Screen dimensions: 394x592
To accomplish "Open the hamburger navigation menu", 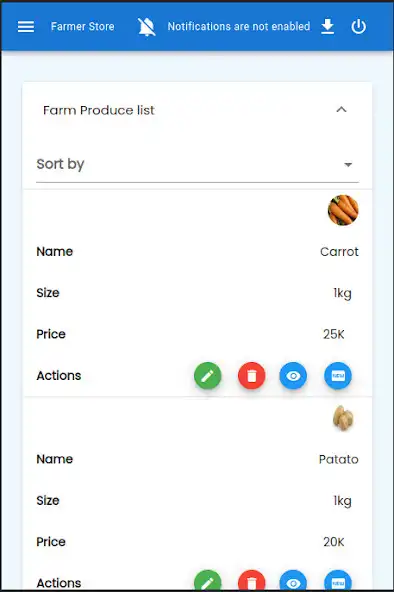I will [x=26, y=26].
